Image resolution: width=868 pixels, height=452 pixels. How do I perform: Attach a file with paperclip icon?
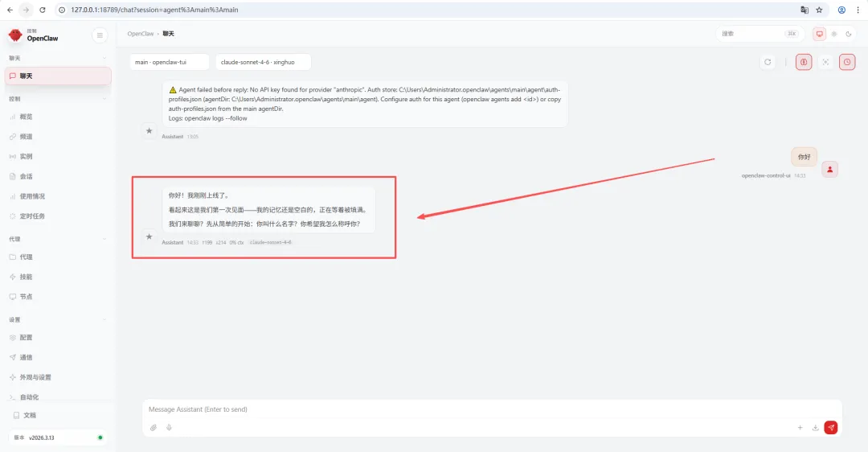tap(154, 428)
